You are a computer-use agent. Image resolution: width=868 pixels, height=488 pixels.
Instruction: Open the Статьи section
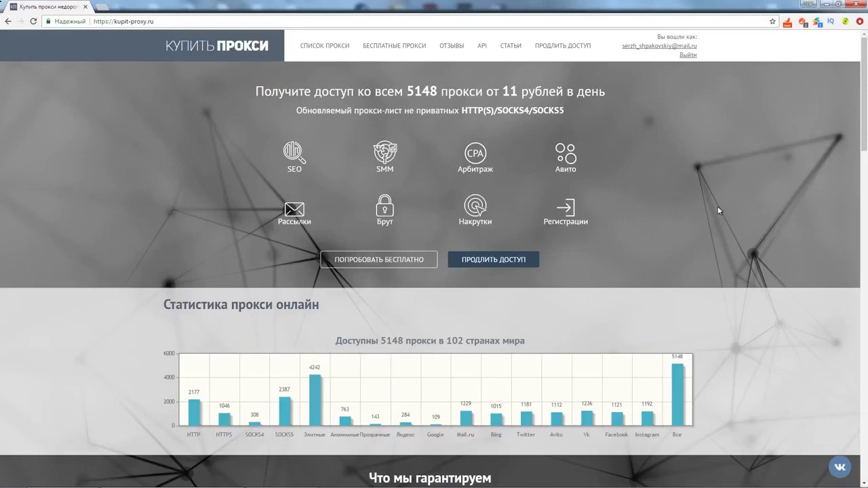tap(511, 45)
